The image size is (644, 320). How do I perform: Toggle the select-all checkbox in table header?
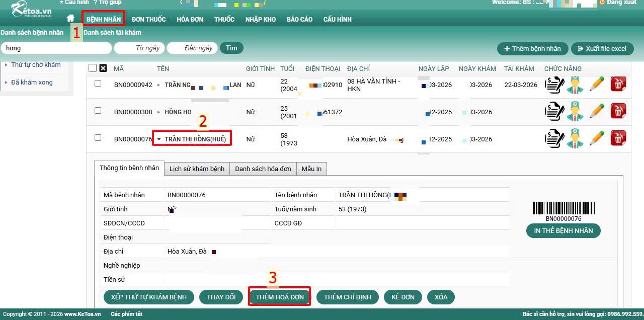pyautogui.click(x=93, y=68)
